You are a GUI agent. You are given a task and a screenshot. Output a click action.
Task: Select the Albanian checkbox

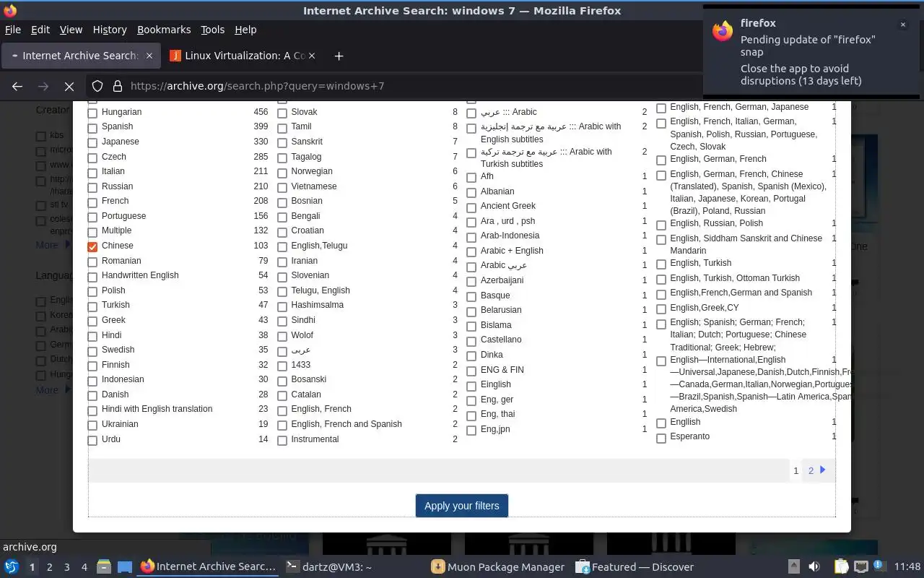click(471, 192)
